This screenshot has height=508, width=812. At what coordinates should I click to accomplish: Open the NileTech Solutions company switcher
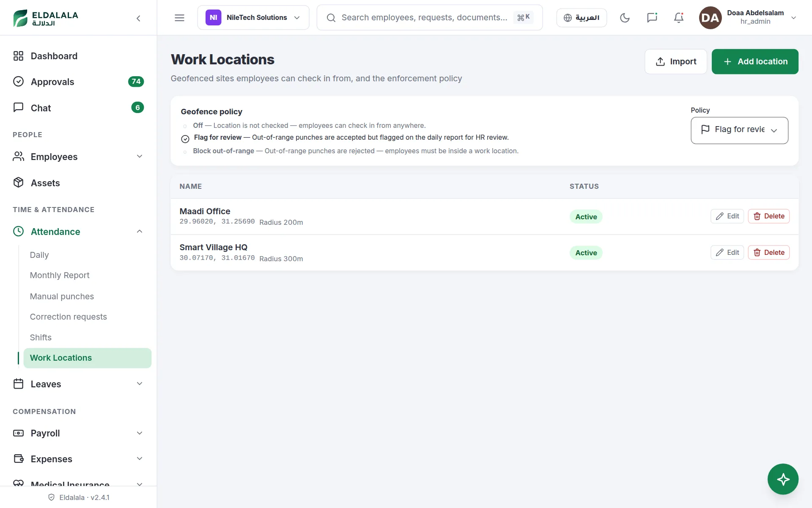click(253, 17)
